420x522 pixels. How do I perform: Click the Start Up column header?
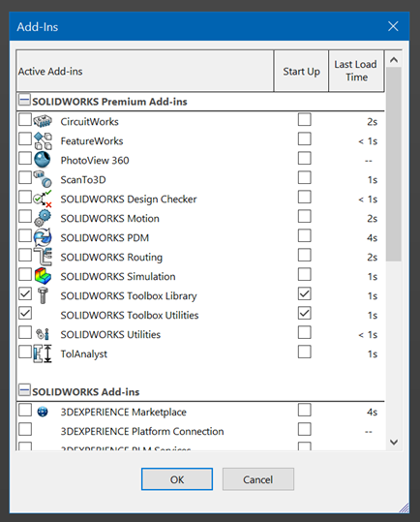(x=301, y=72)
